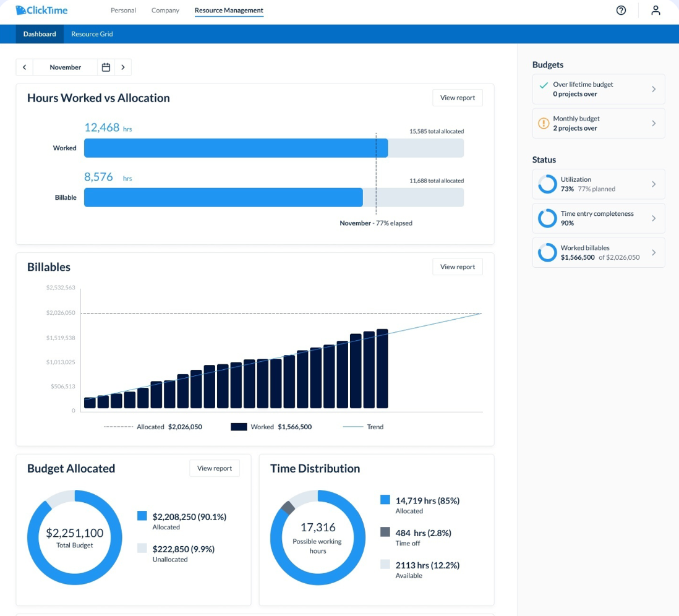Open the Company menu item
679x616 pixels.
pos(165,10)
